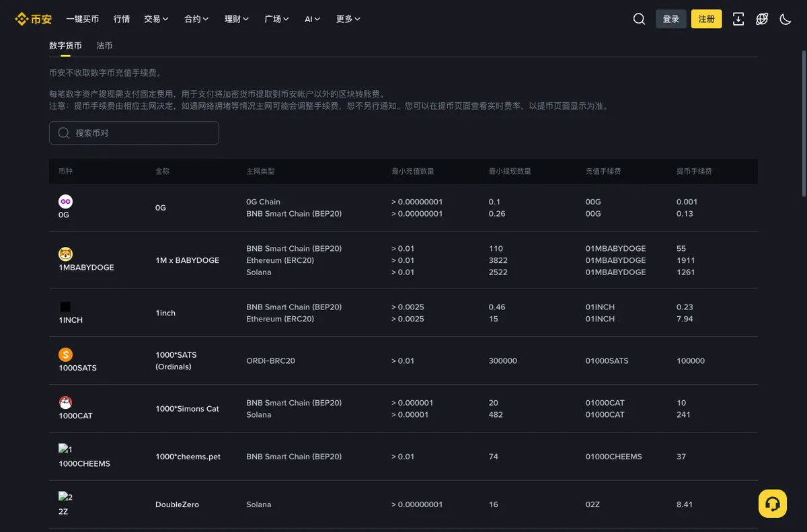Click the 主网类型 column header
Viewport: 807px width, 532px height.
click(260, 172)
